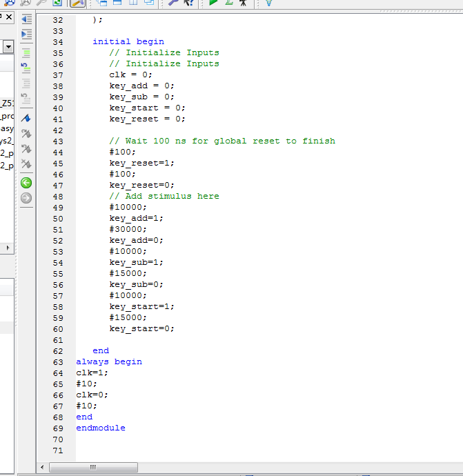
Task: Click line number 43 in the gutter
Action: 57,141
